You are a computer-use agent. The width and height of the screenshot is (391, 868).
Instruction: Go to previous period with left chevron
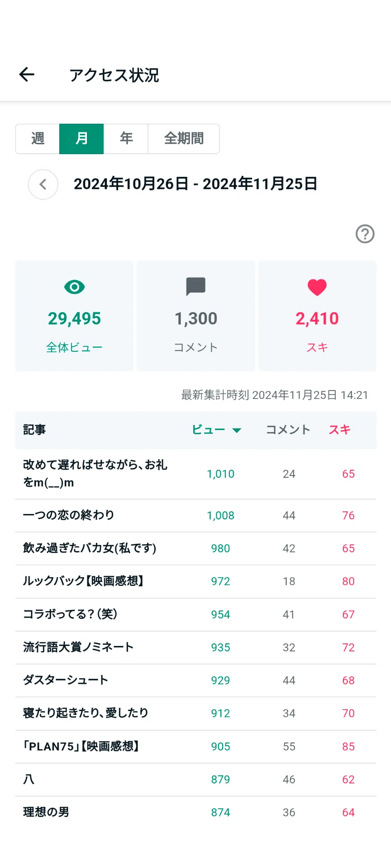pyautogui.click(x=43, y=184)
